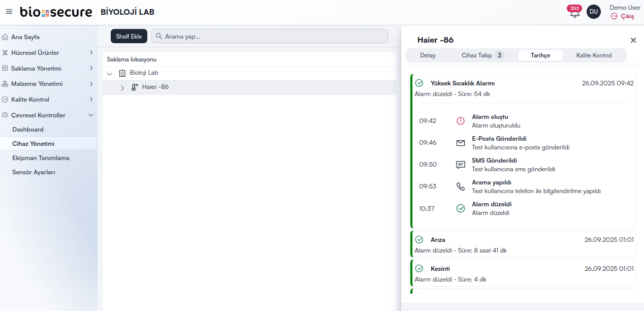Click the Ana Sayfa home icon
Image resolution: width=644 pixels, height=311 pixels.
point(5,37)
